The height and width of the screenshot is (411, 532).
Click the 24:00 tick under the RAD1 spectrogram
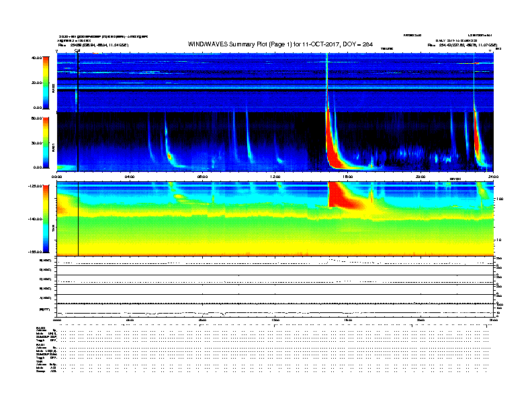493,177
